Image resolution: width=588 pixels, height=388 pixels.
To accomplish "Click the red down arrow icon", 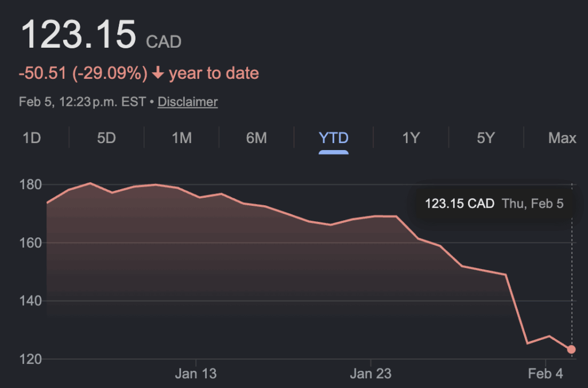I will pos(158,74).
